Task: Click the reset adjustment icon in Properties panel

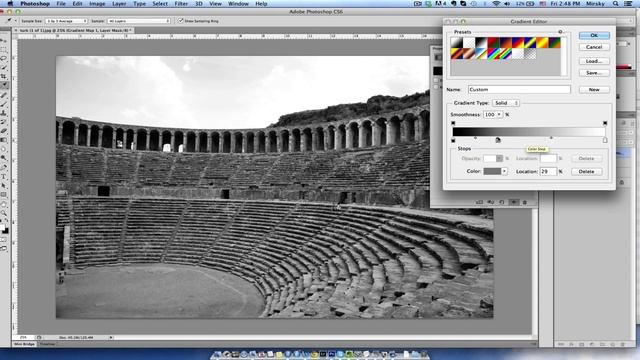Action: [502, 202]
